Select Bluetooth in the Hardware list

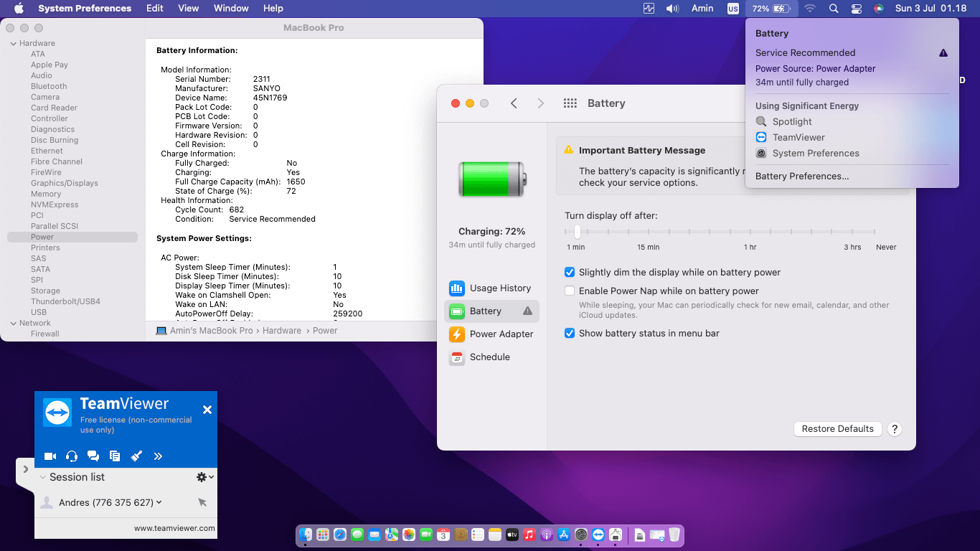(49, 86)
